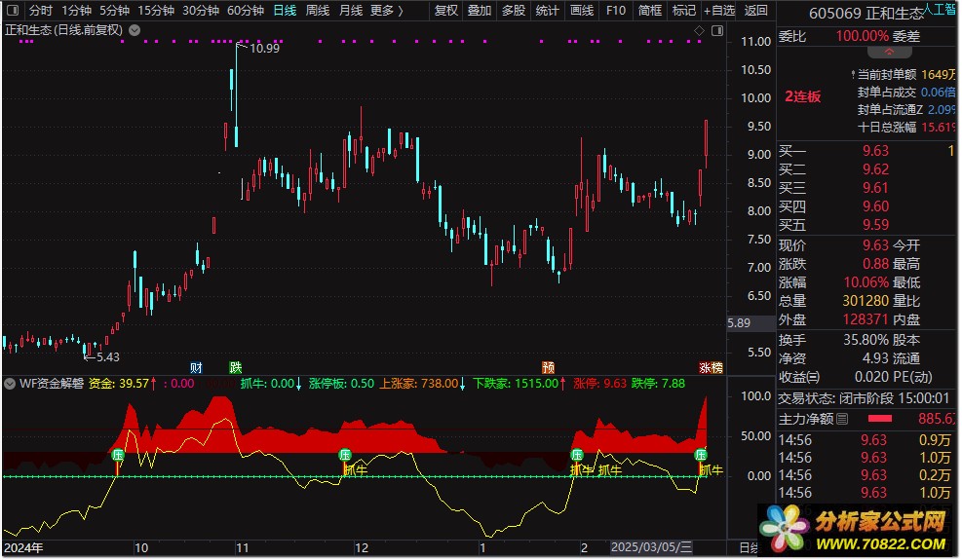Click the WF资金解套 indicator name
962x560 pixels.
52,384
